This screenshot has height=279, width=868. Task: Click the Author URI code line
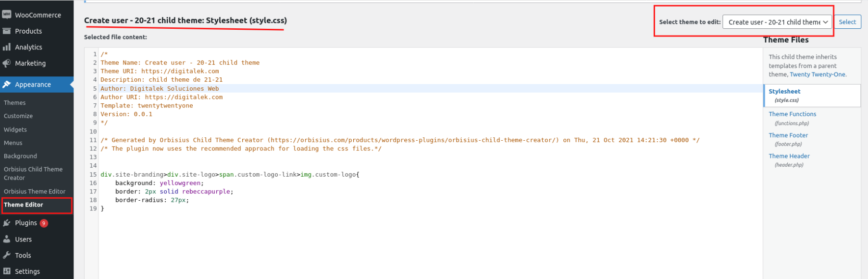[161, 97]
